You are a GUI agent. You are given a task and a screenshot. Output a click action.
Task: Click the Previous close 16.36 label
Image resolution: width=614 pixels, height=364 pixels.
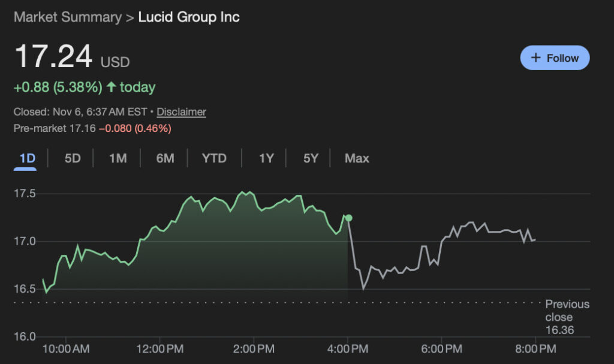pos(567,317)
